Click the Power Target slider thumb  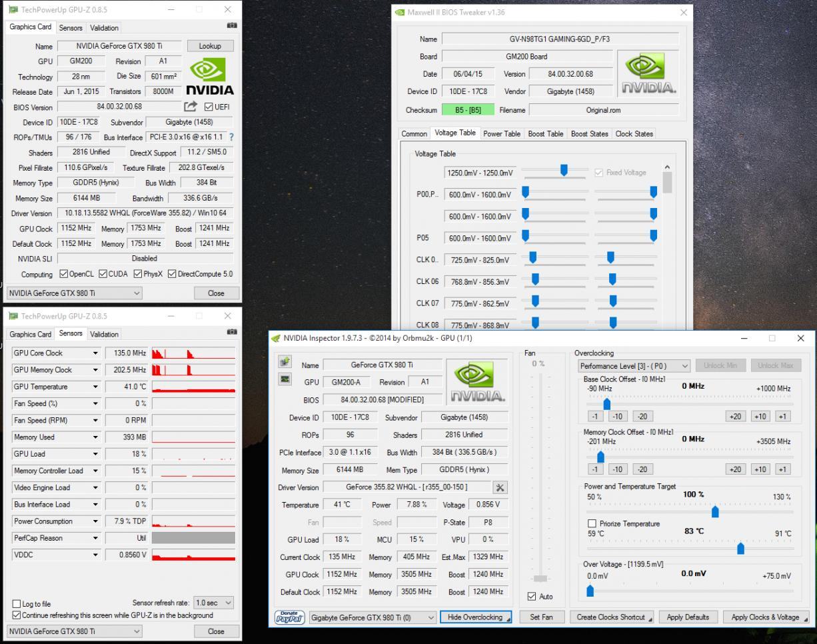point(715,511)
